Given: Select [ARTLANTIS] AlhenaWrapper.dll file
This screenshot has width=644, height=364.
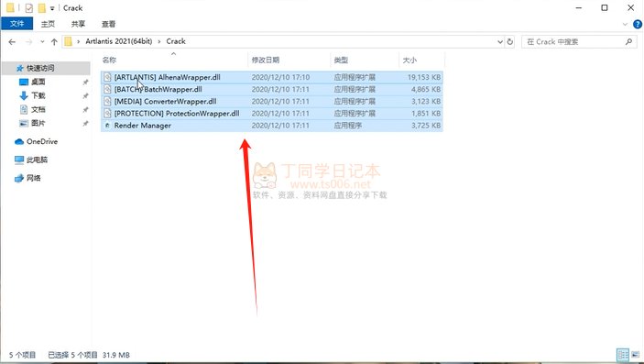Looking at the screenshot, I should [x=272, y=77].
